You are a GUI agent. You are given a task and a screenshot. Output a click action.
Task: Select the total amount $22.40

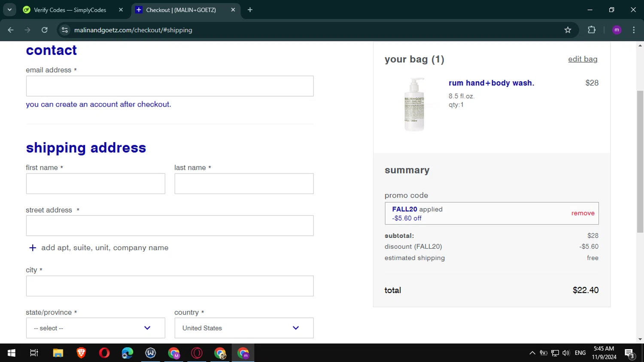point(586,290)
